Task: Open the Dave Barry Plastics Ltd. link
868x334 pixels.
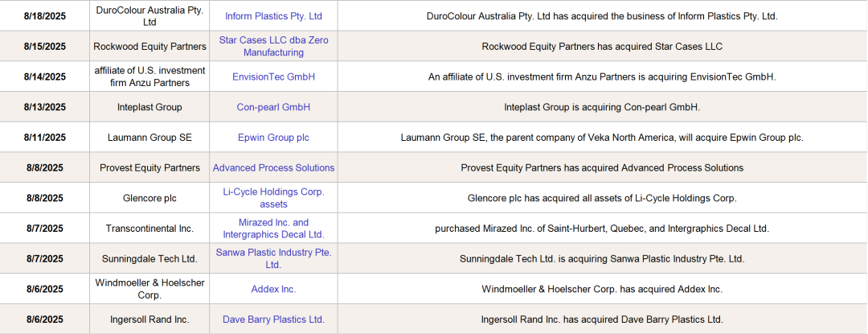Action: (273, 320)
